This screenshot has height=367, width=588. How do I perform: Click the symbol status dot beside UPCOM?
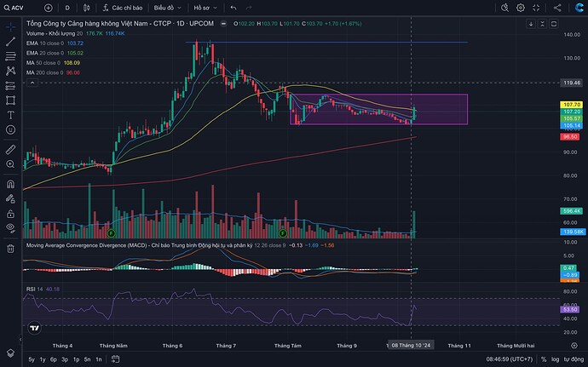point(223,24)
